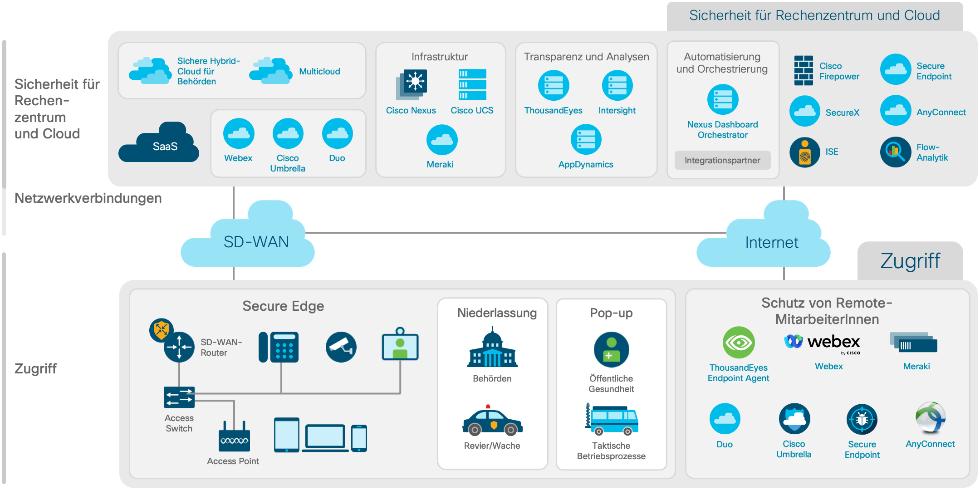Click the left-side Sicherheit für Rechenzentrum label

click(x=57, y=109)
